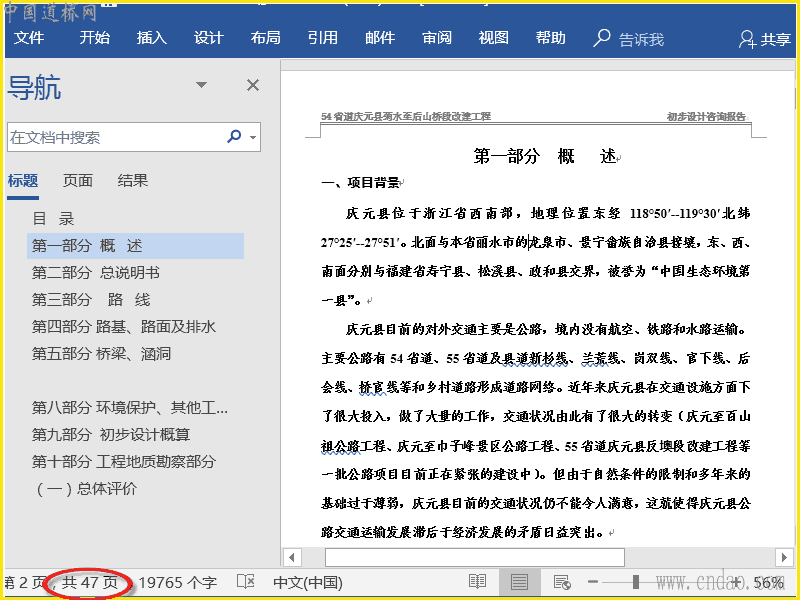Click the 56% zoom level

[768, 582]
